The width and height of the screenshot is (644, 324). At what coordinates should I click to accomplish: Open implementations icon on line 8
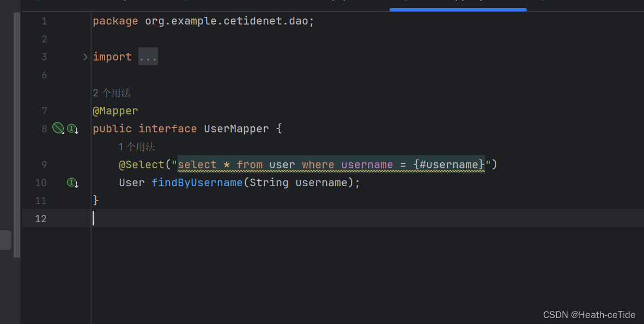click(x=72, y=129)
